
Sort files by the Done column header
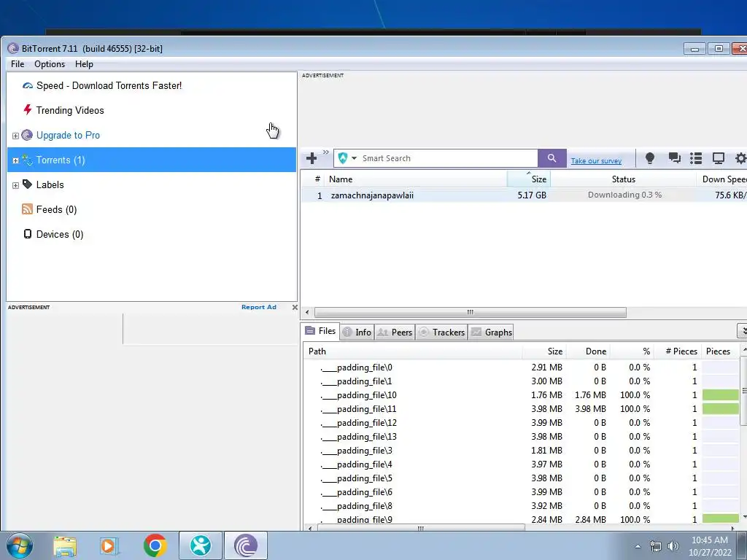[x=588, y=351]
